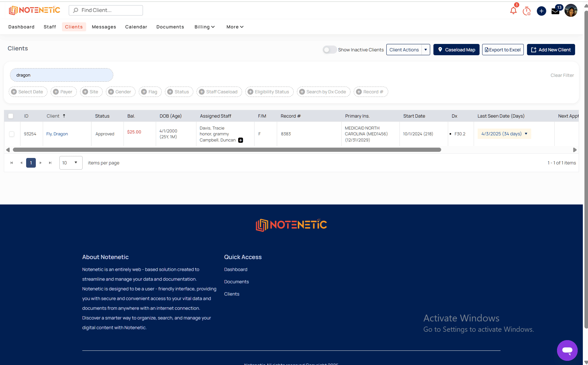Open the Clients tab
This screenshot has height=365, width=588.
tap(74, 27)
